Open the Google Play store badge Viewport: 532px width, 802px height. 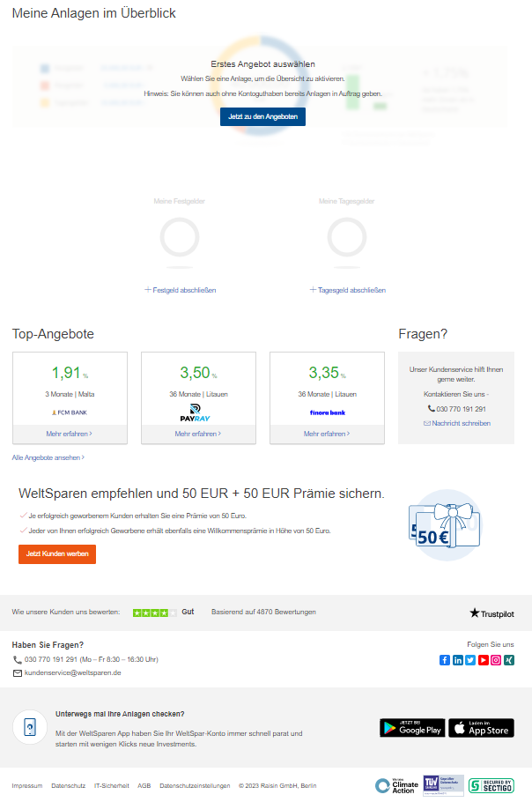[x=412, y=728]
